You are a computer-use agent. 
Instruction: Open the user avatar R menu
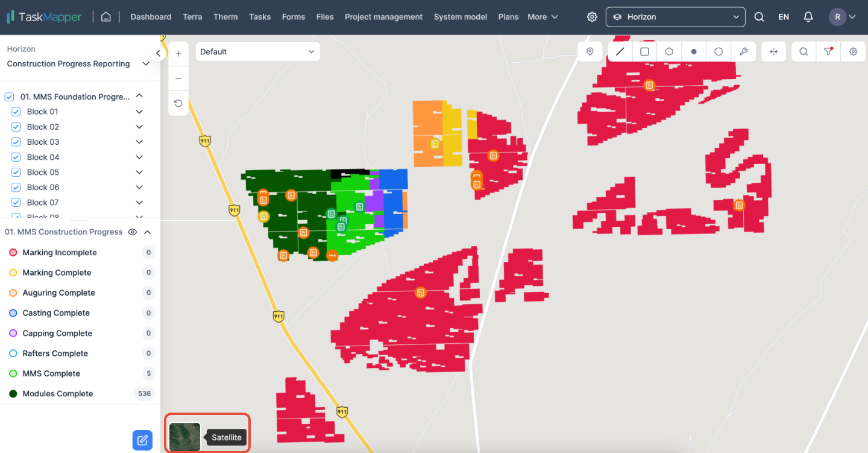843,17
